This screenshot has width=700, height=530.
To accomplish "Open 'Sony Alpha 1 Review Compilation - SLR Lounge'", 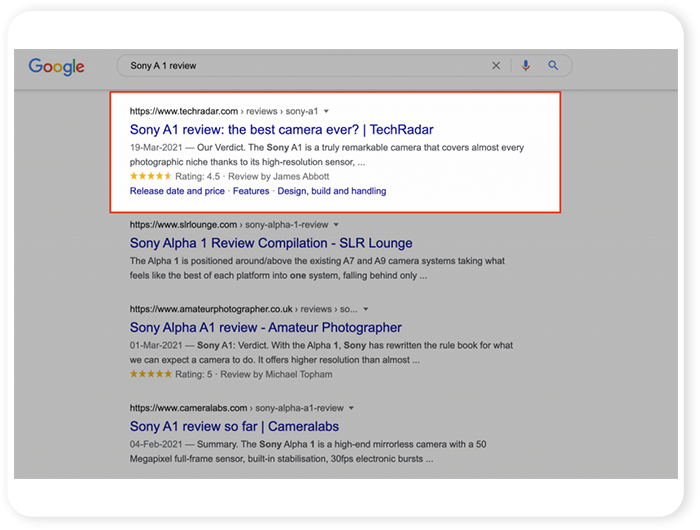I will (271, 243).
